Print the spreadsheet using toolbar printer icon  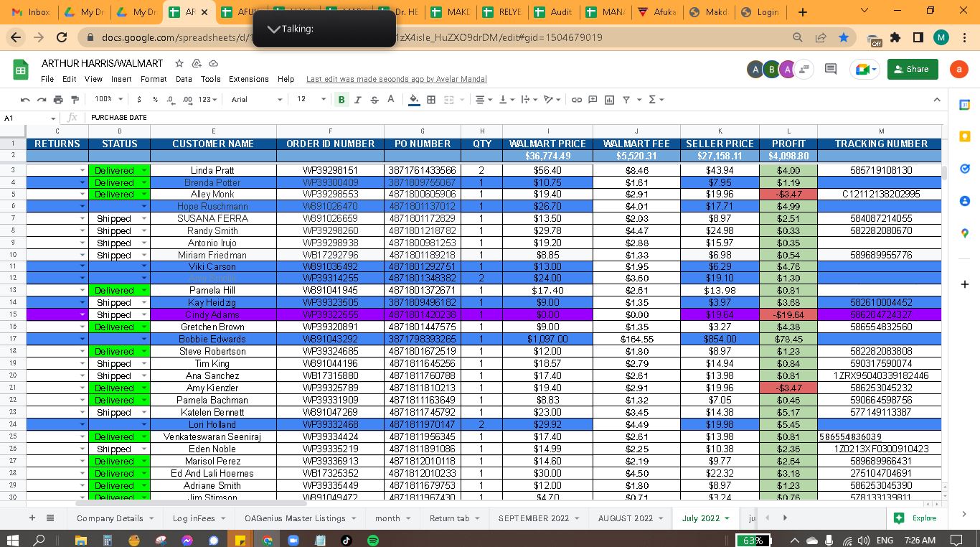[58, 100]
